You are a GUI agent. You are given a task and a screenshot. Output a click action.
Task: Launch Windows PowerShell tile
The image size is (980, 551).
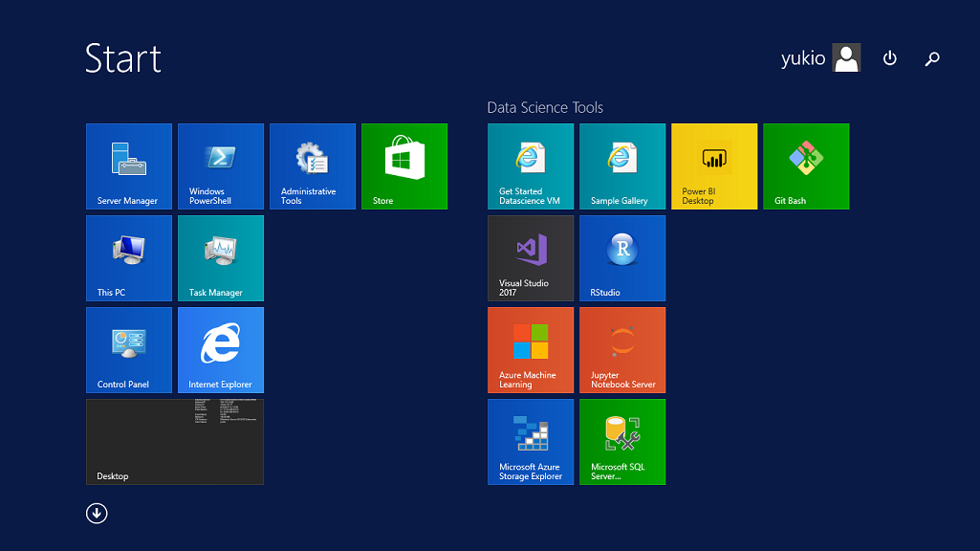point(221,166)
